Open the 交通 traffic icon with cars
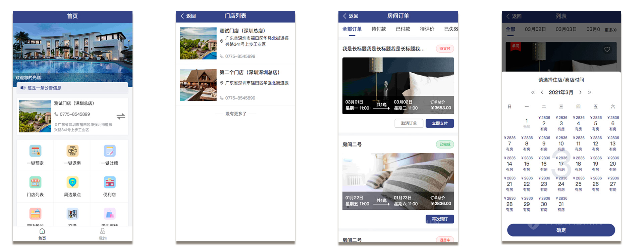644x252 pixels. (72, 214)
